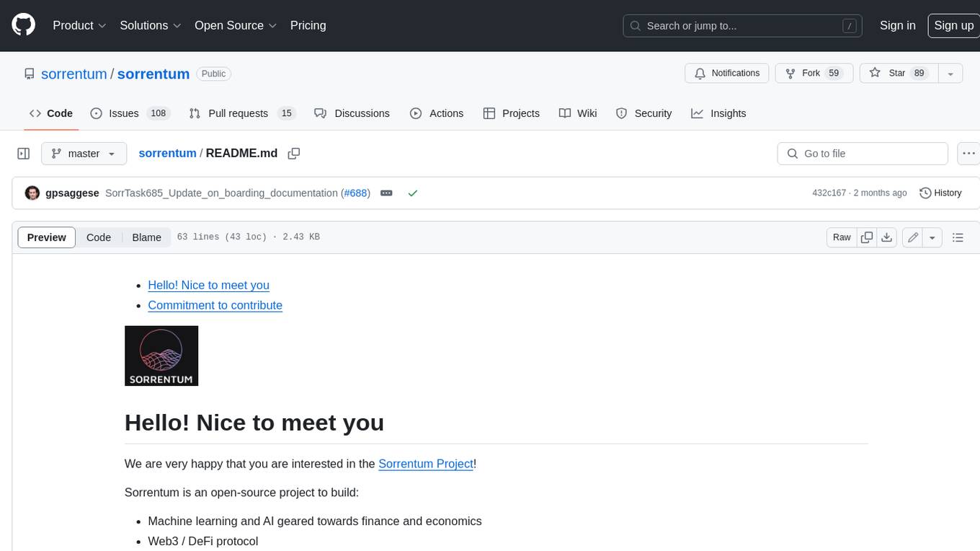The image size is (980, 551).
Task: Click the 63 lines file info text
Action: (x=248, y=237)
